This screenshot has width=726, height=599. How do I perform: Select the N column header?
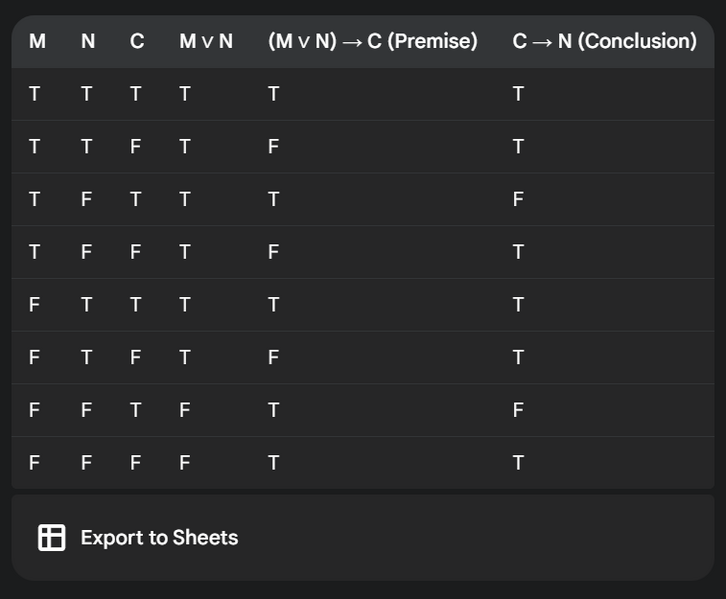pyautogui.click(x=88, y=41)
